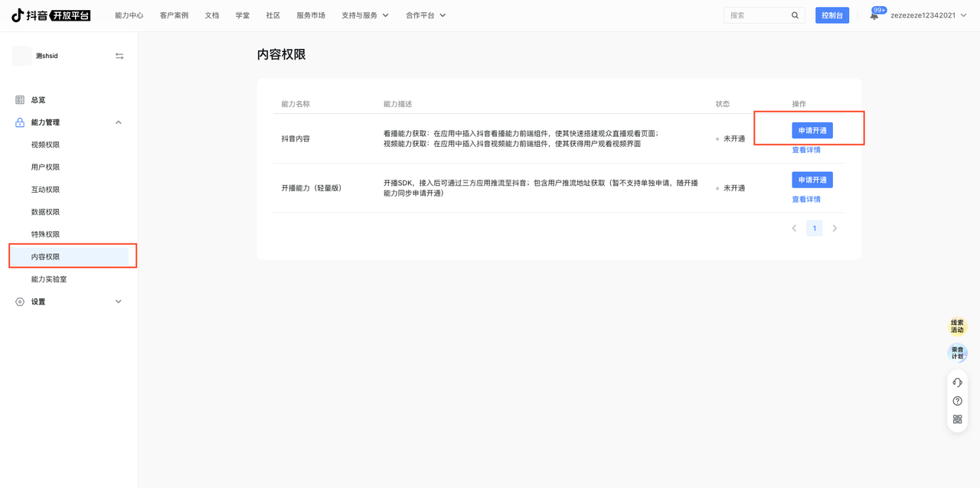Click the 能力管理 sidebar label
The width and height of the screenshot is (980, 488).
pyautogui.click(x=45, y=122)
